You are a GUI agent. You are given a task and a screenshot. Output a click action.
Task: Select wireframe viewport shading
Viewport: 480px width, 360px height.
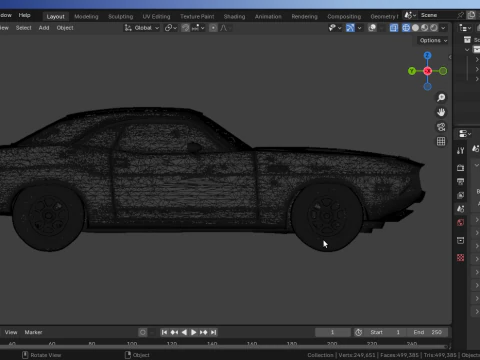[x=406, y=28]
